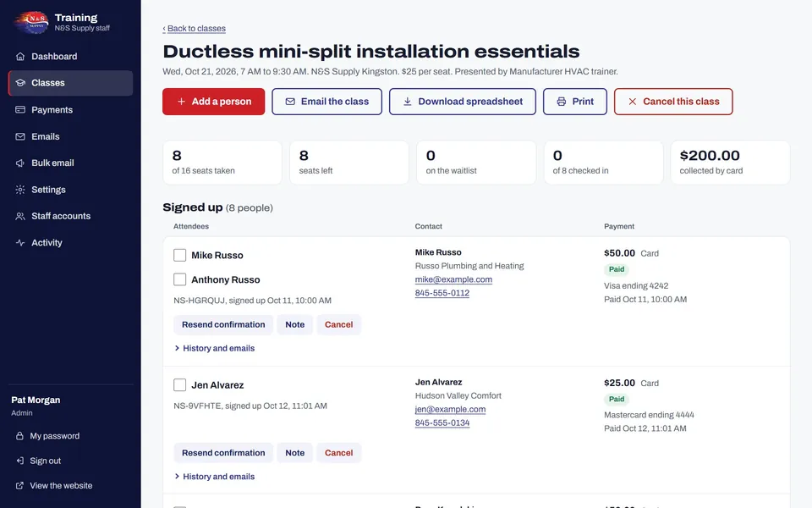812x508 pixels.
Task: Click the Classes graduation cap icon
Action: pos(20,83)
